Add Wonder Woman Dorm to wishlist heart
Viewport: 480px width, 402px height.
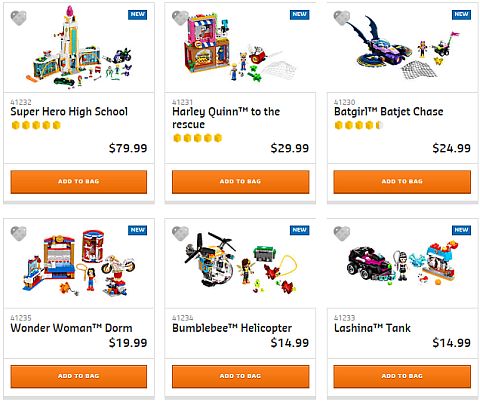(x=18, y=233)
